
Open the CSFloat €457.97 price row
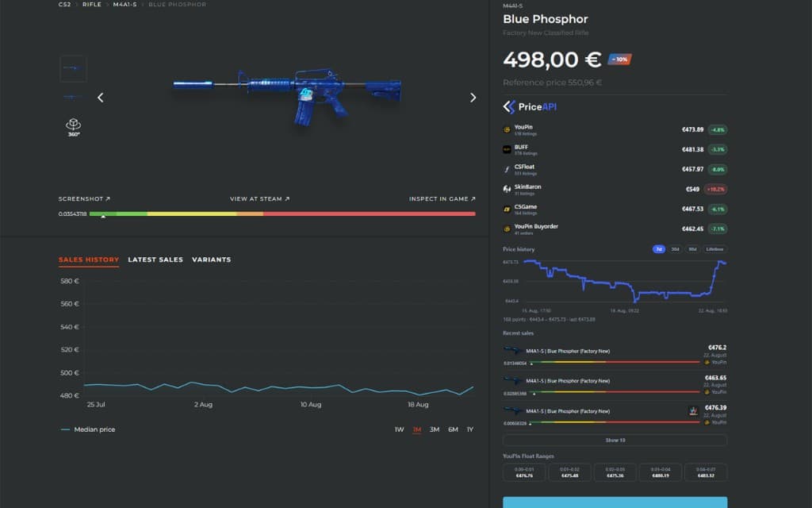[x=615, y=170]
